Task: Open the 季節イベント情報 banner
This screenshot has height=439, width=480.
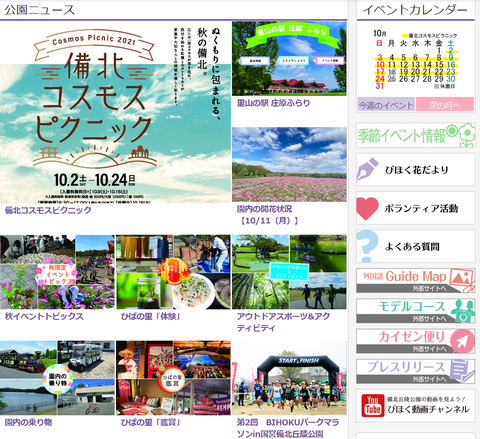Action: point(416,135)
